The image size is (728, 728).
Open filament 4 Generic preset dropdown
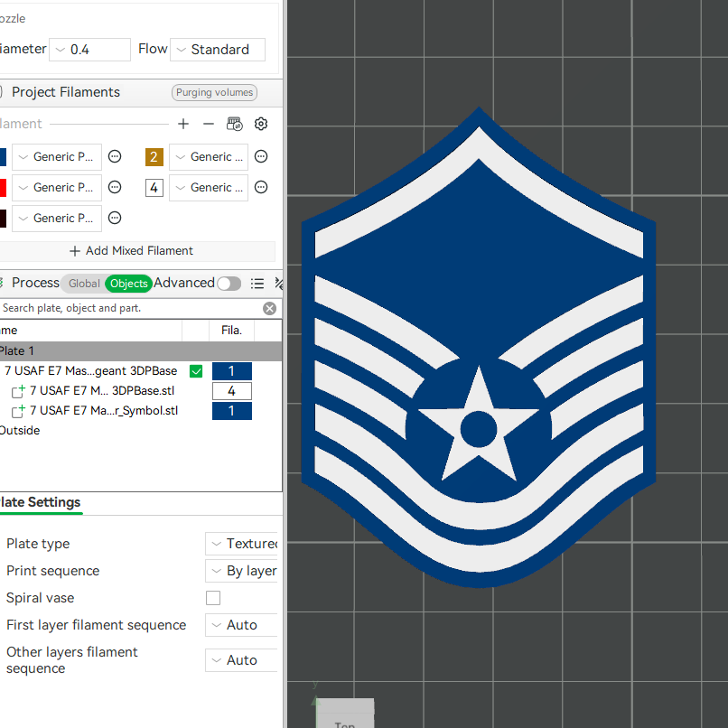[x=209, y=188]
